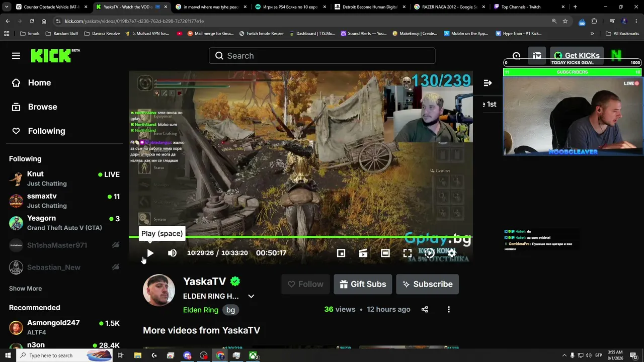Reload the current page
Viewport: 644px width, 362px height.
coord(32,21)
